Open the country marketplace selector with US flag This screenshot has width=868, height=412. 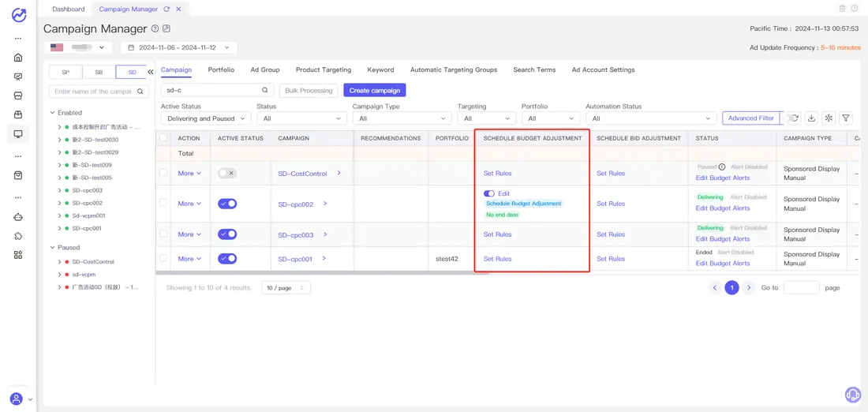(x=77, y=47)
